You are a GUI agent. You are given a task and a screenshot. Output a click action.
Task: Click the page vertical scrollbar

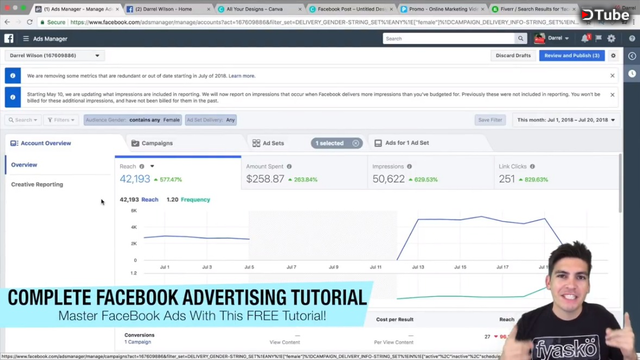(620, 183)
